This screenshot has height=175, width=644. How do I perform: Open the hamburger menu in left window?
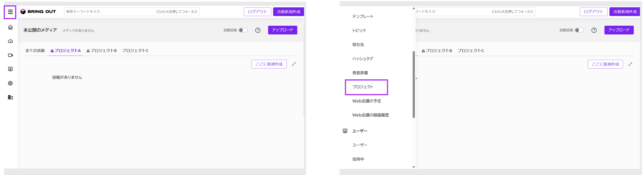click(x=10, y=12)
